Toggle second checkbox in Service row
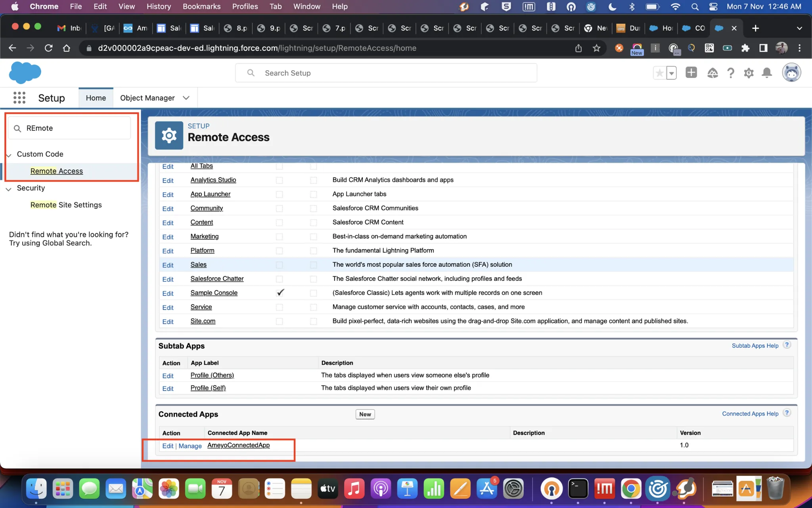The height and width of the screenshot is (508, 812). [x=314, y=307]
